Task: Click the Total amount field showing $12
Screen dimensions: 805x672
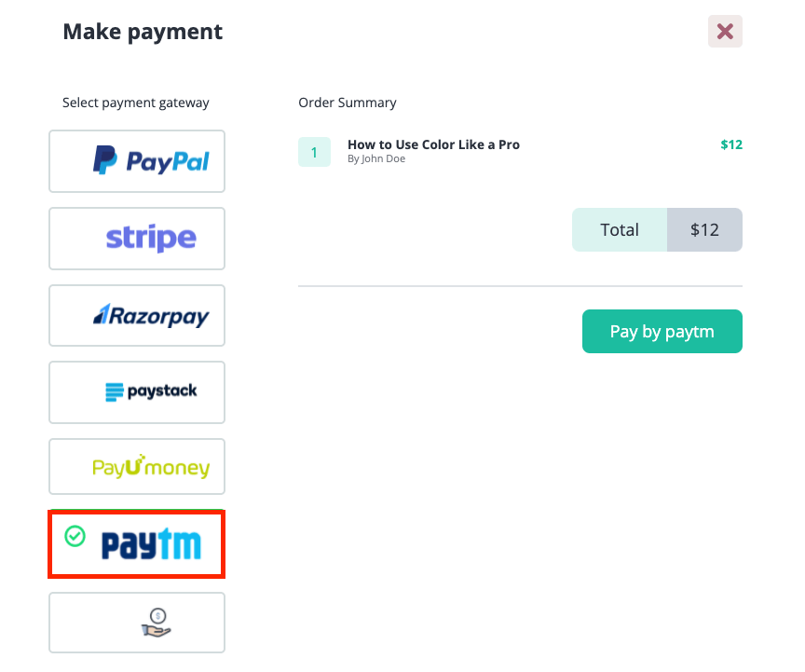Action: [704, 229]
